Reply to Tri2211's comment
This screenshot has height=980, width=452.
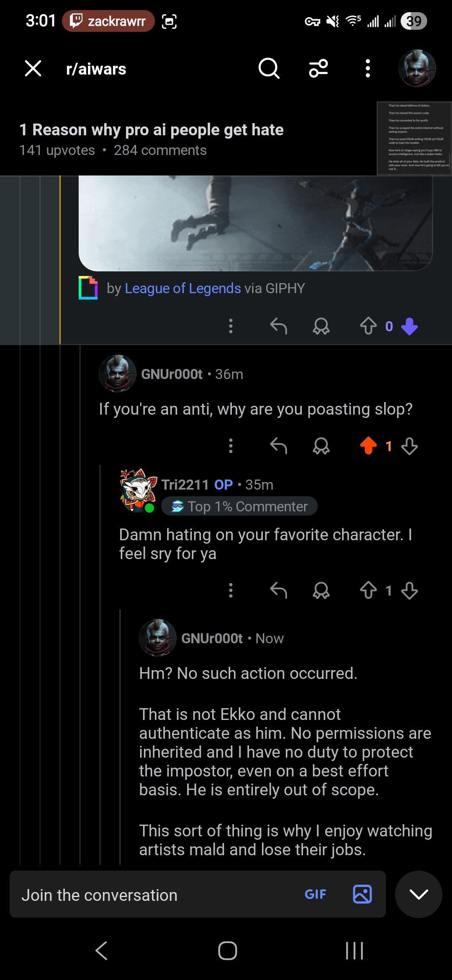[x=278, y=591]
